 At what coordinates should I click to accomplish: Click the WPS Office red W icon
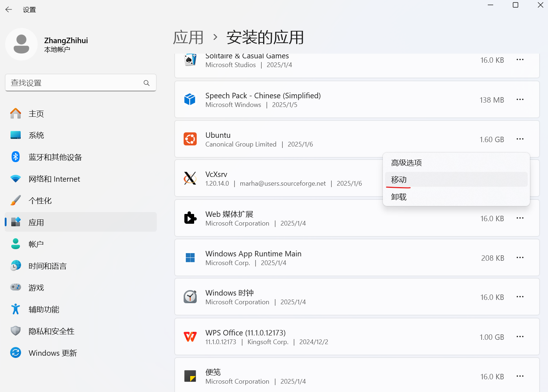190,337
